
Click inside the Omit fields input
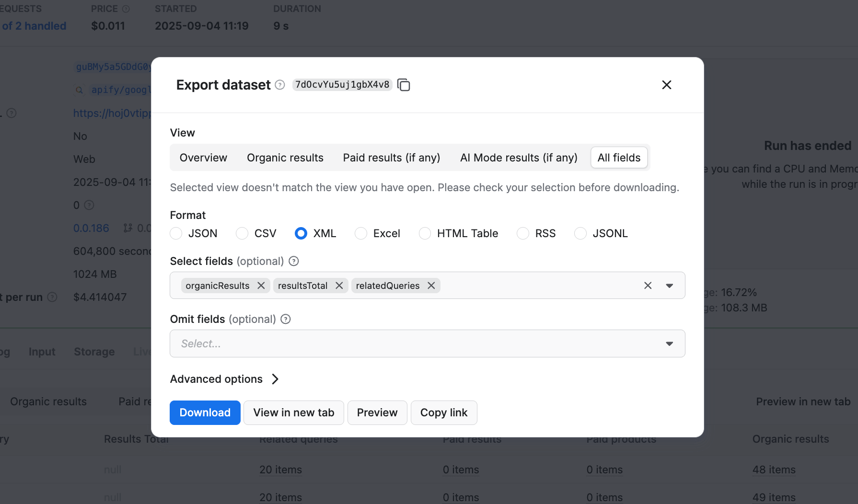(x=383, y=344)
